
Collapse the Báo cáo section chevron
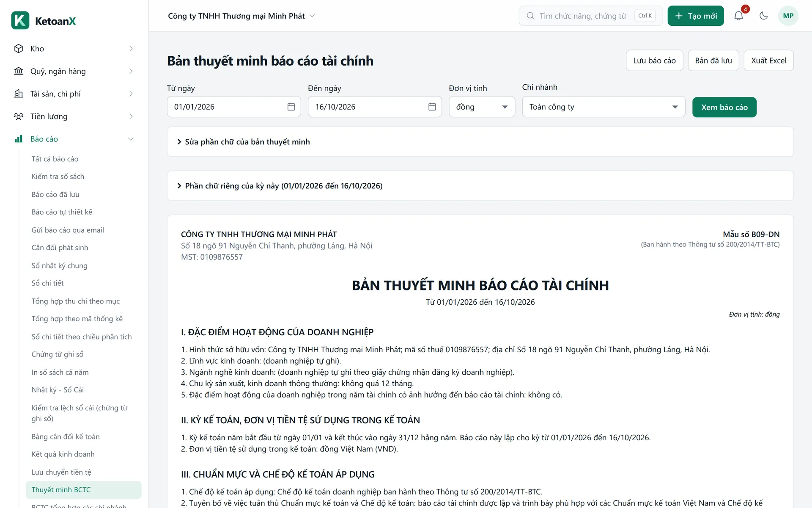pos(131,139)
